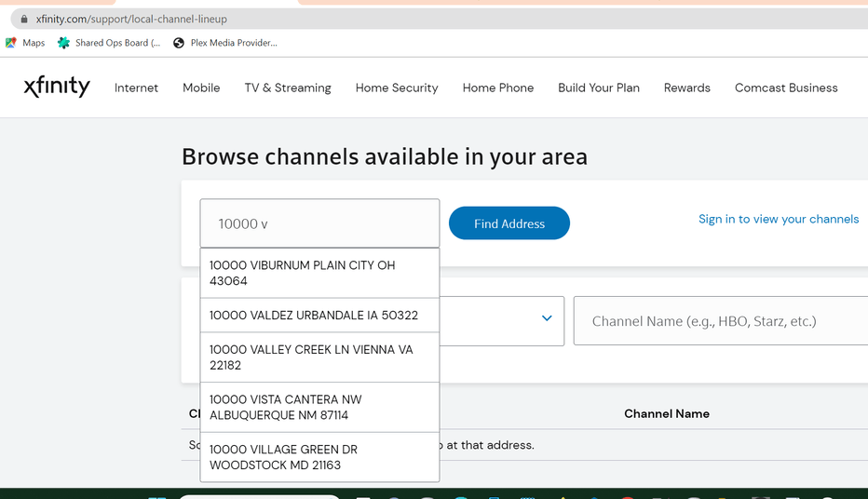Open the Plex Media Provider bookmark
Image resolution: width=868 pixels, height=499 pixels.
point(225,43)
